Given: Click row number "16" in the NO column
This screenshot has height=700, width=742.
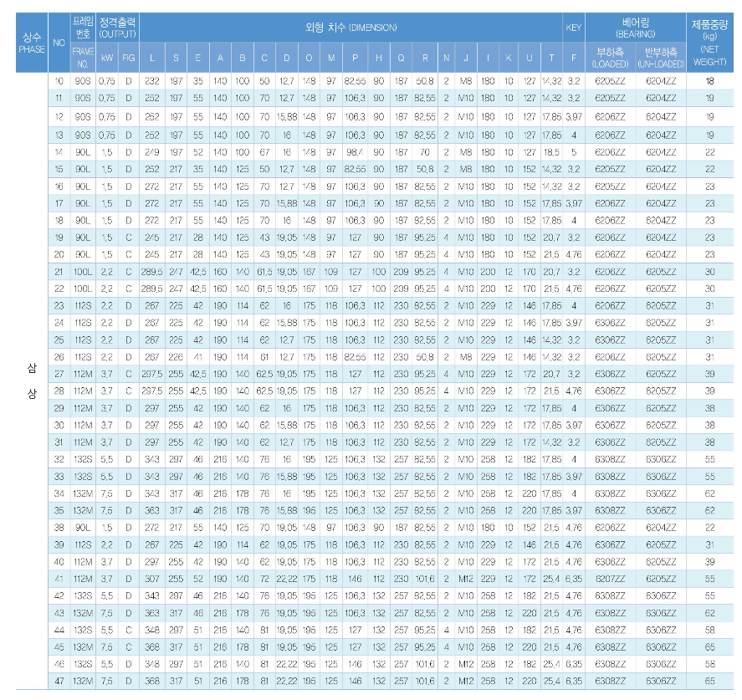Looking at the screenshot, I should coord(59,186).
